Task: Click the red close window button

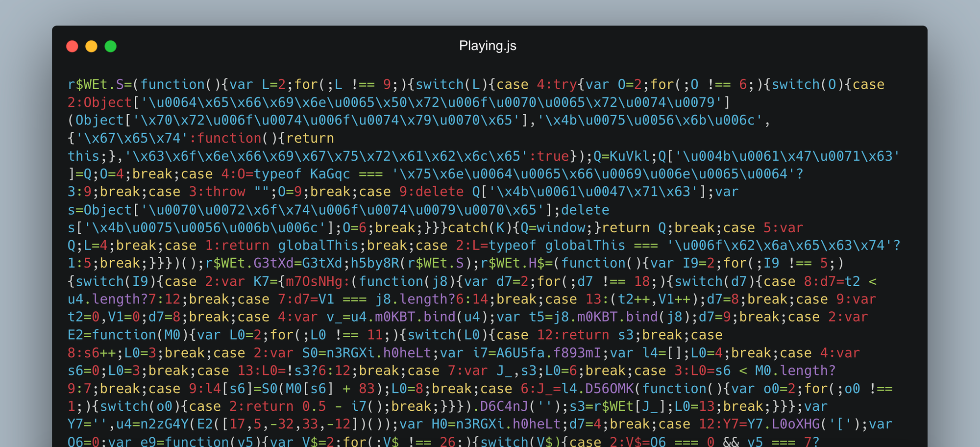Action: click(x=72, y=46)
